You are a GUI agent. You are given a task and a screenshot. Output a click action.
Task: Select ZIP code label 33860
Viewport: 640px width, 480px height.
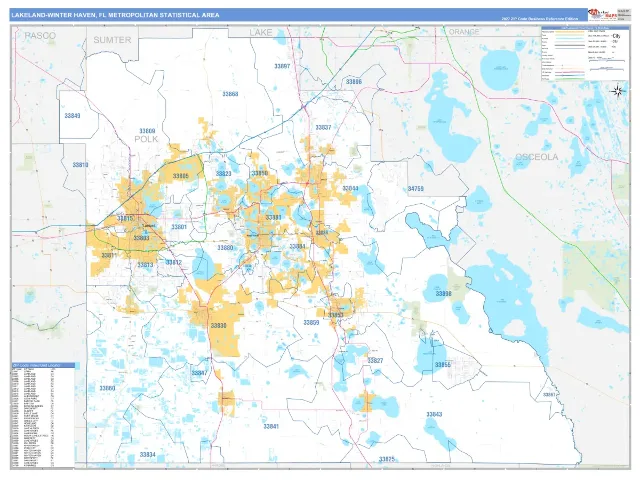click(107, 388)
